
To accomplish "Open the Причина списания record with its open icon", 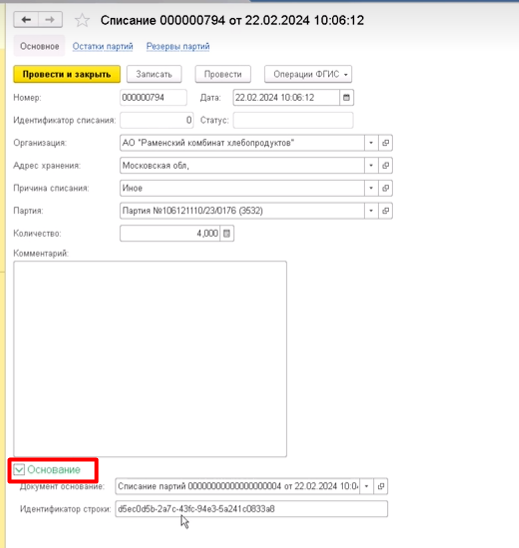I will [385, 188].
